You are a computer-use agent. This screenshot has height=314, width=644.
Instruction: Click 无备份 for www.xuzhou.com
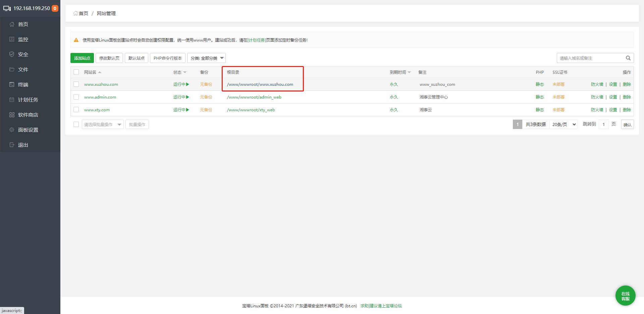(206, 84)
